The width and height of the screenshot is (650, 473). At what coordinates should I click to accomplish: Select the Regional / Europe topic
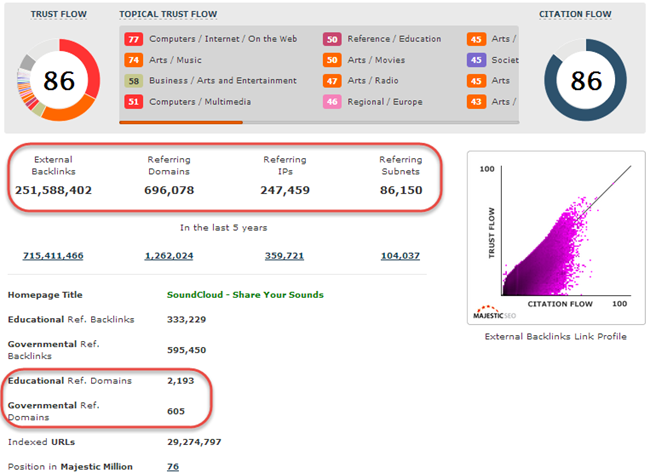pos(385,102)
